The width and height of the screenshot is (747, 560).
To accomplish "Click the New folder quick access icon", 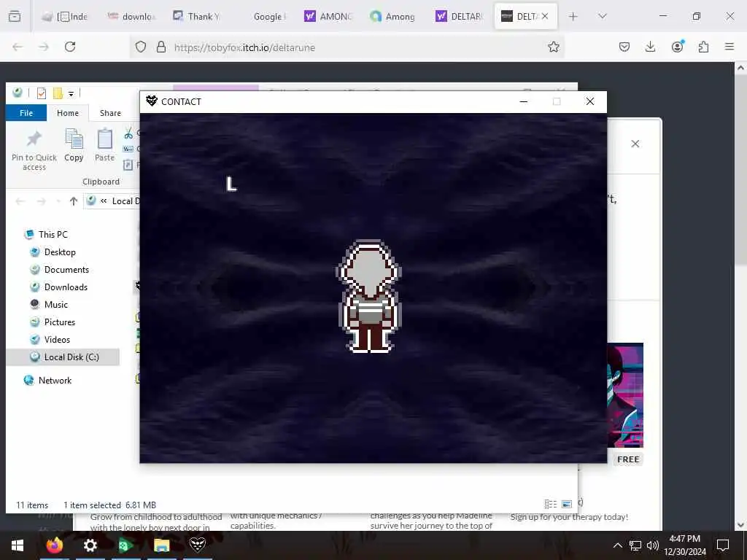I will pyautogui.click(x=58, y=93).
